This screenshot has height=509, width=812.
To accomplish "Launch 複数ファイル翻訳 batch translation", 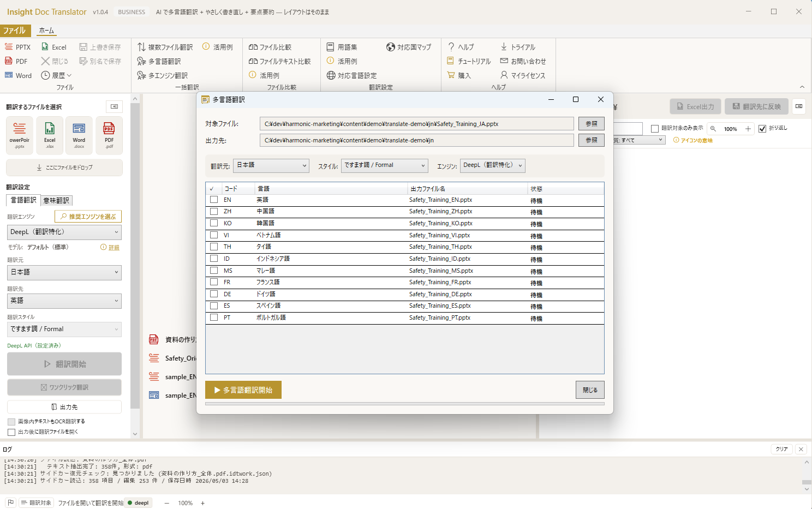I will (x=165, y=47).
